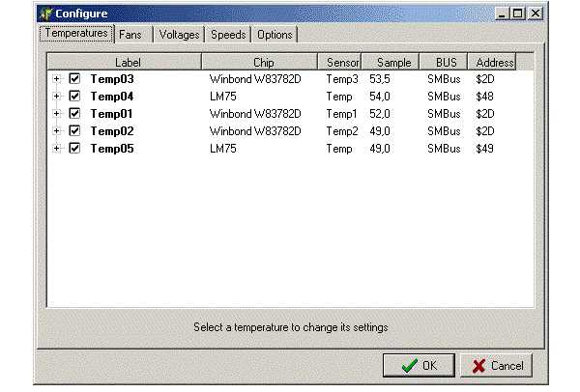The height and width of the screenshot is (392, 580).
Task: Open the Voltages tab
Action: pos(179,35)
